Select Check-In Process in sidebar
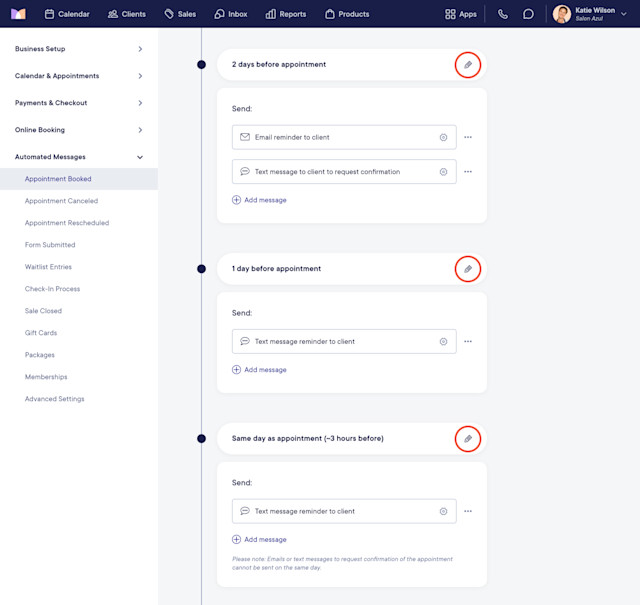The width and height of the screenshot is (640, 605). click(x=52, y=289)
